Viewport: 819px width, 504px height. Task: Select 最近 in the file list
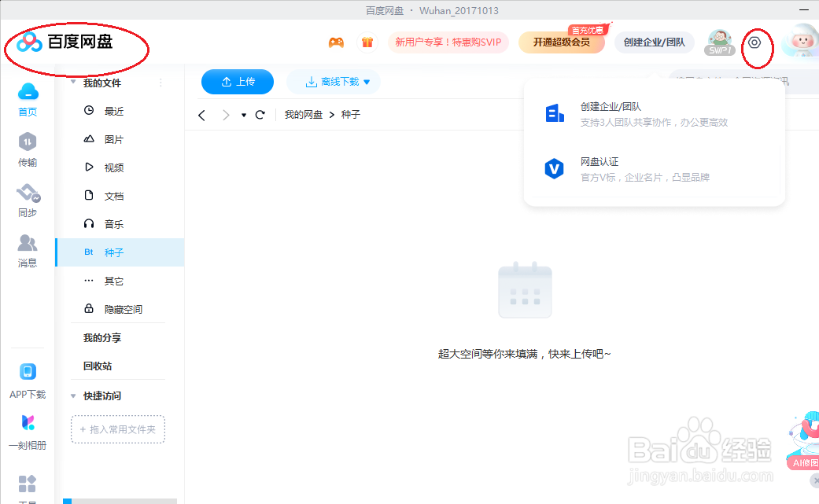pos(120,111)
